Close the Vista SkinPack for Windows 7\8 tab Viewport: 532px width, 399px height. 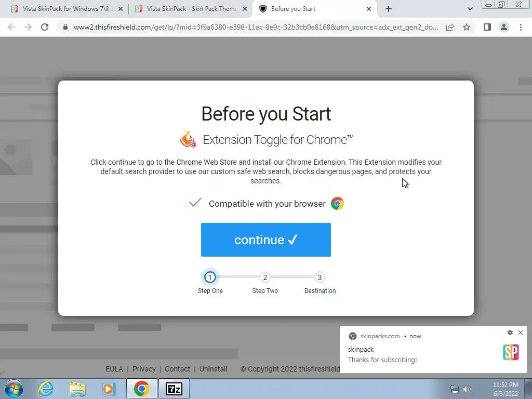[x=121, y=9]
